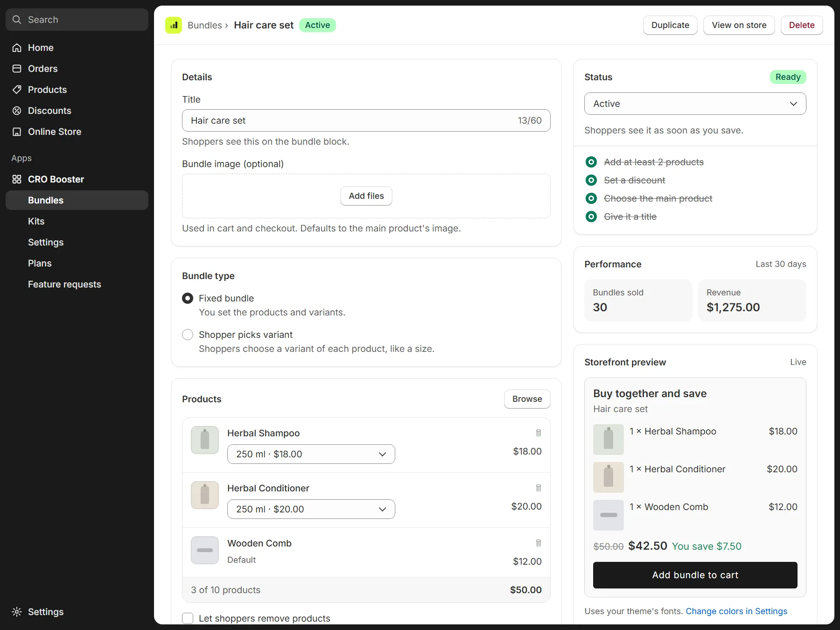Click the Online Store icon
The height and width of the screenshot is (630, 840).
17,132
